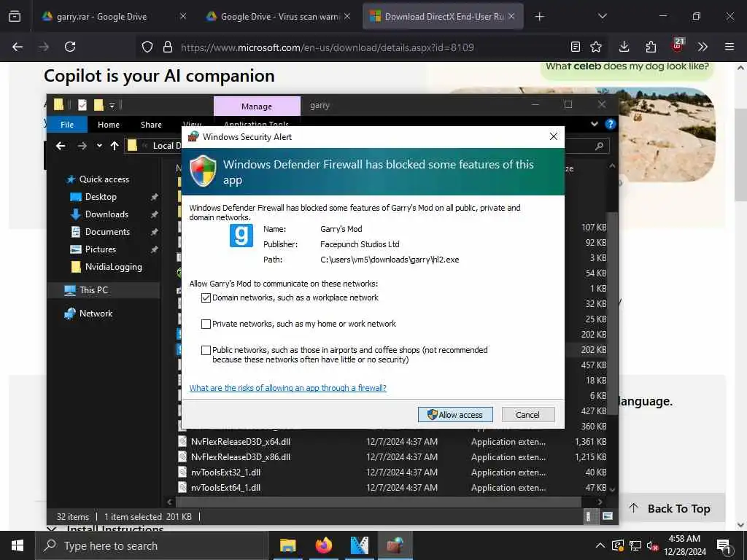Show site info via the padlock icon
747x560 pixels.
(167, 47)
